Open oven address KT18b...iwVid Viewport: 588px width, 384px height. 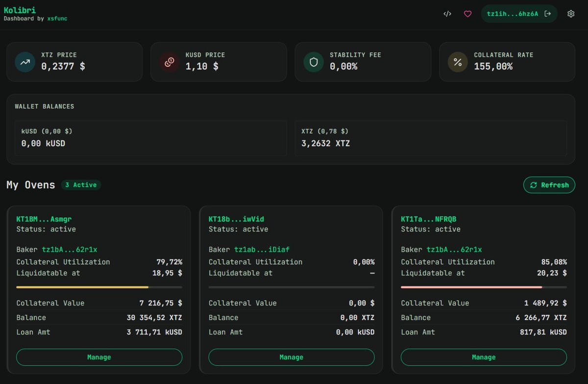[236, 219]
